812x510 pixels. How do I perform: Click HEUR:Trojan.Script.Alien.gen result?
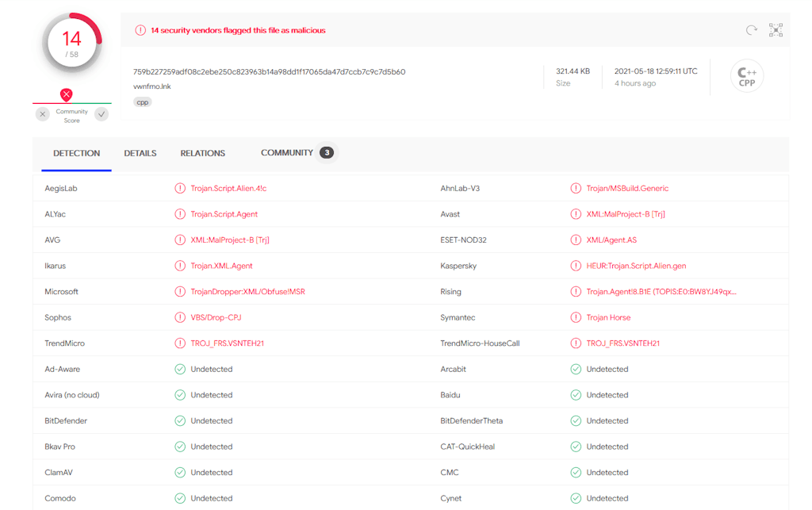coord(636,267)
